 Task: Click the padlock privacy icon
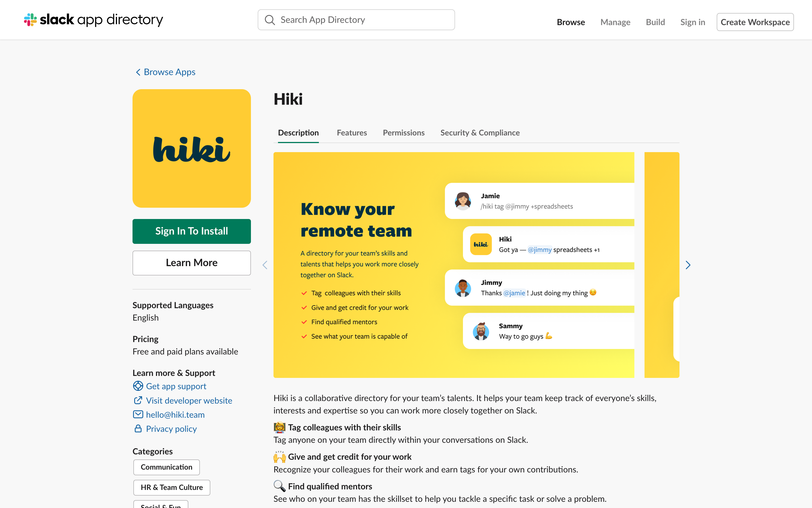click(x=138, y=428)
